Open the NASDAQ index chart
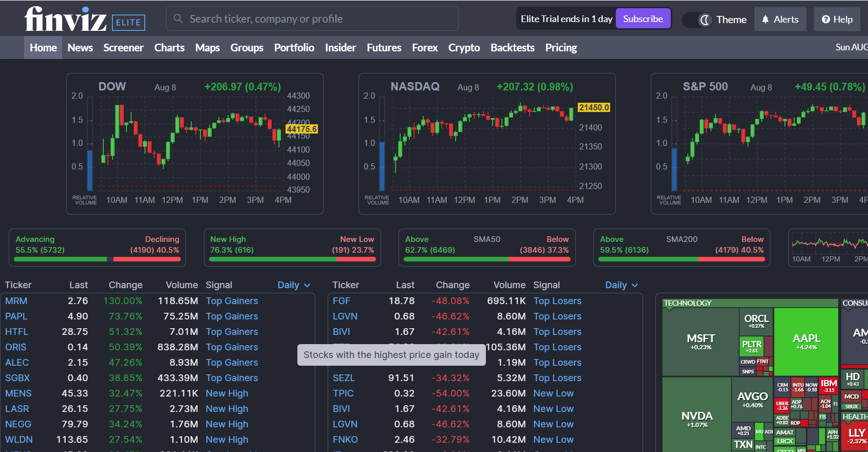This screenshot has height=452, width=868. point(487,144)
